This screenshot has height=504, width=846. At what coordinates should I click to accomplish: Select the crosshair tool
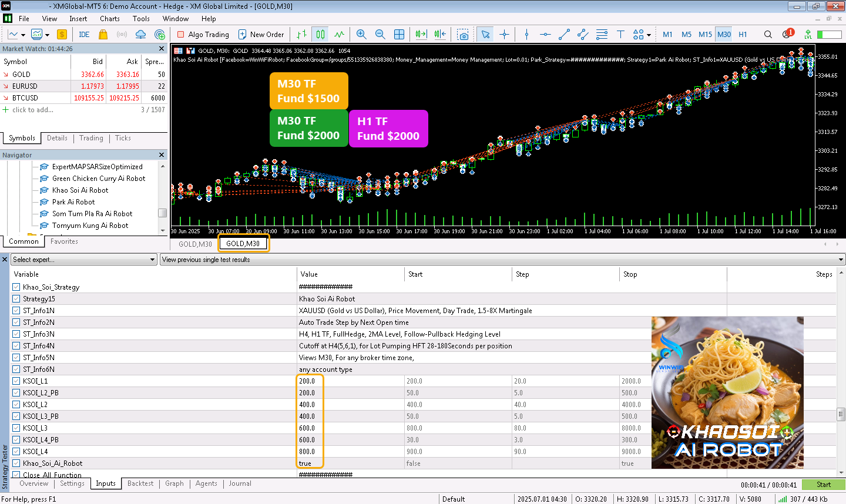tap(504, 35)
